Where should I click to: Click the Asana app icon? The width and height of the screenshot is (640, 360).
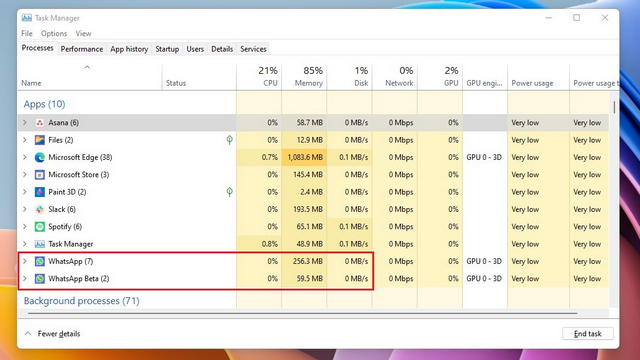(40, 122)
